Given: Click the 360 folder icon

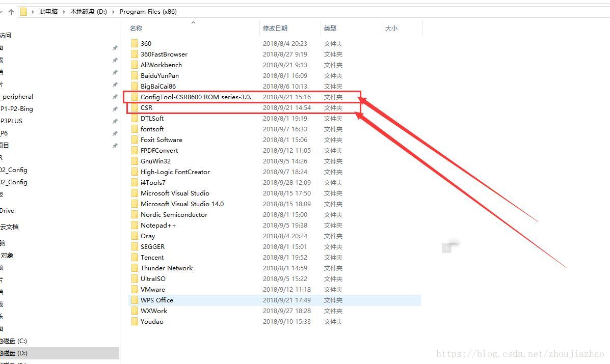Looking at the screenshot, I should (x=135, y=43).
